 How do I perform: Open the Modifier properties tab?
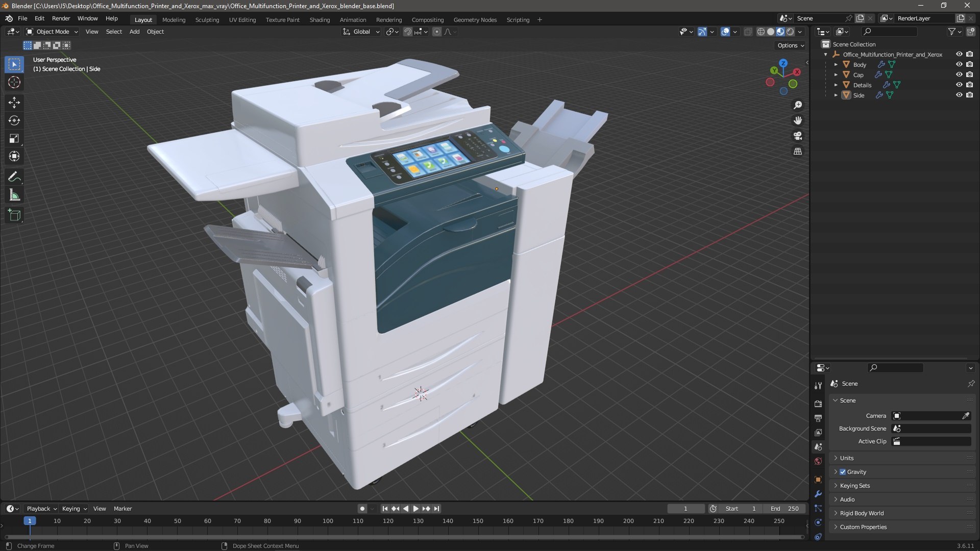(x=818, y=494)
